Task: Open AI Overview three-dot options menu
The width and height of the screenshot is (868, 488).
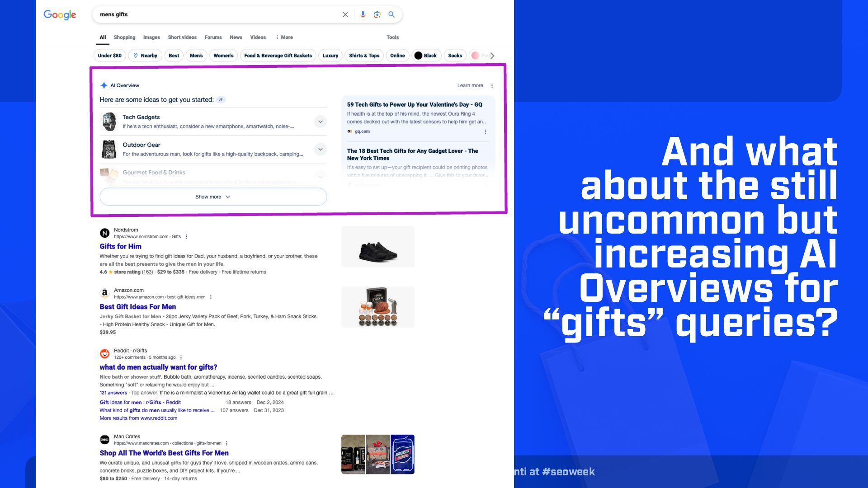Action: (492, 85)
